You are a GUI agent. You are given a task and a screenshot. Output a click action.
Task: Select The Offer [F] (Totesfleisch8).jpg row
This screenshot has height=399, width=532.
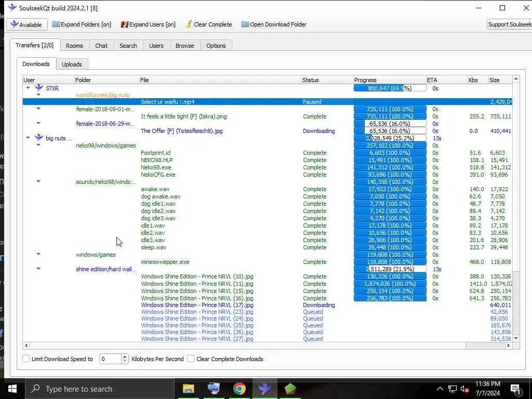268,130
